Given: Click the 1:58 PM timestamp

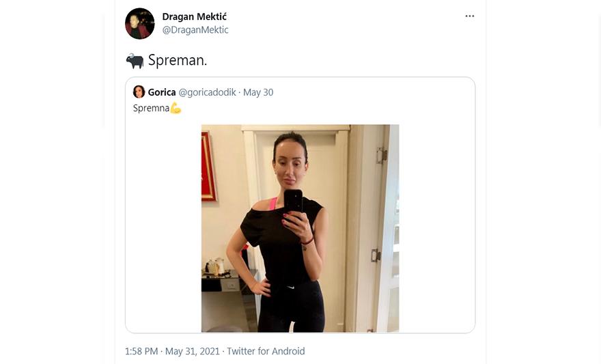Looking at the screenshot, I should (141, 351).
